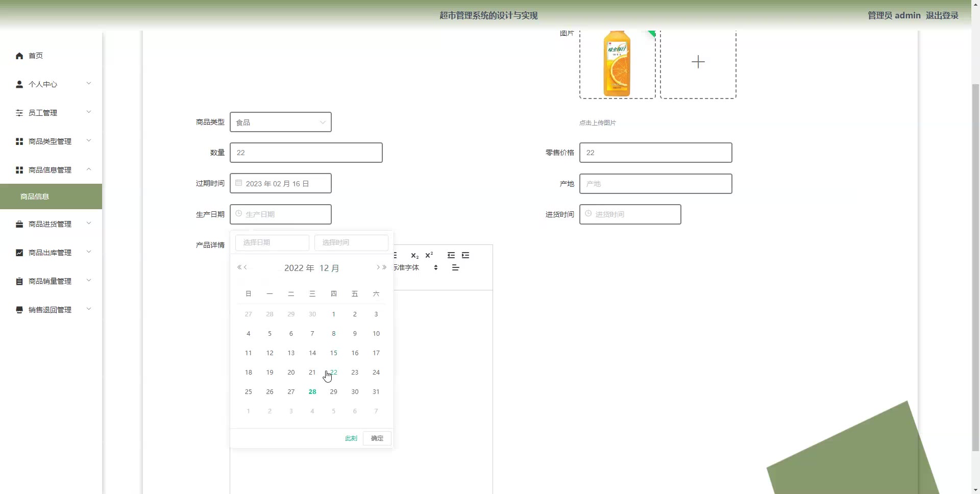Viewport: 980px width, 494px height.
Task: Click the person icon for 个人中心
Action: point(19,84)
